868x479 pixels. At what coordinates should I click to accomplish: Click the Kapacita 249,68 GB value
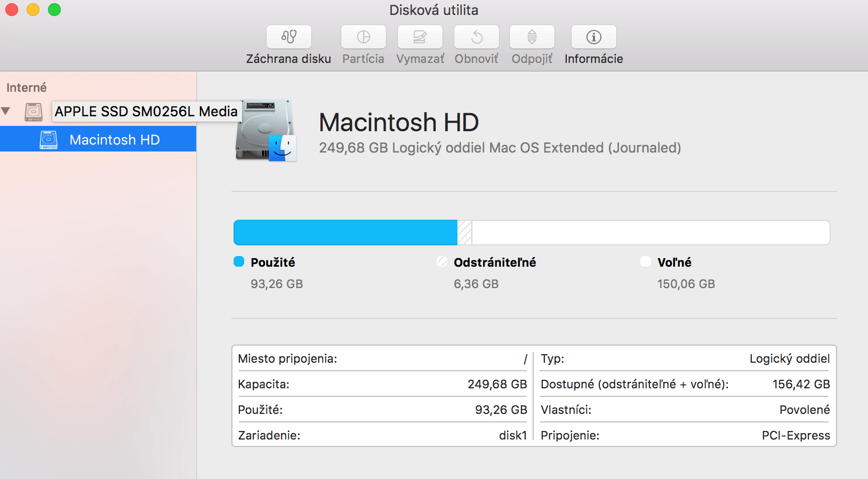(497, 384)
